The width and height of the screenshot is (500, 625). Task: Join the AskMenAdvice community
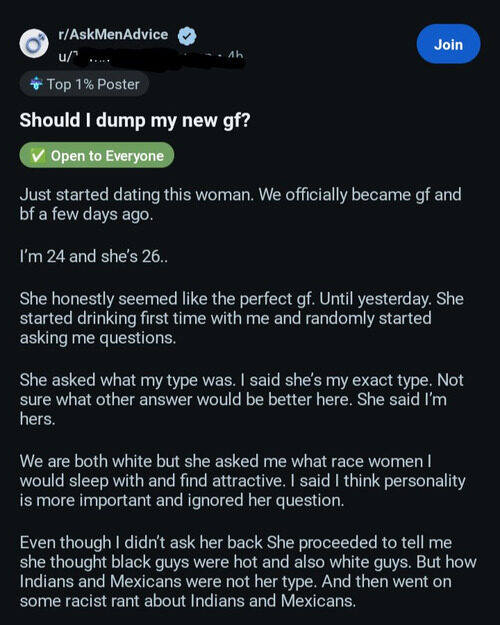(x=449, y=44)
